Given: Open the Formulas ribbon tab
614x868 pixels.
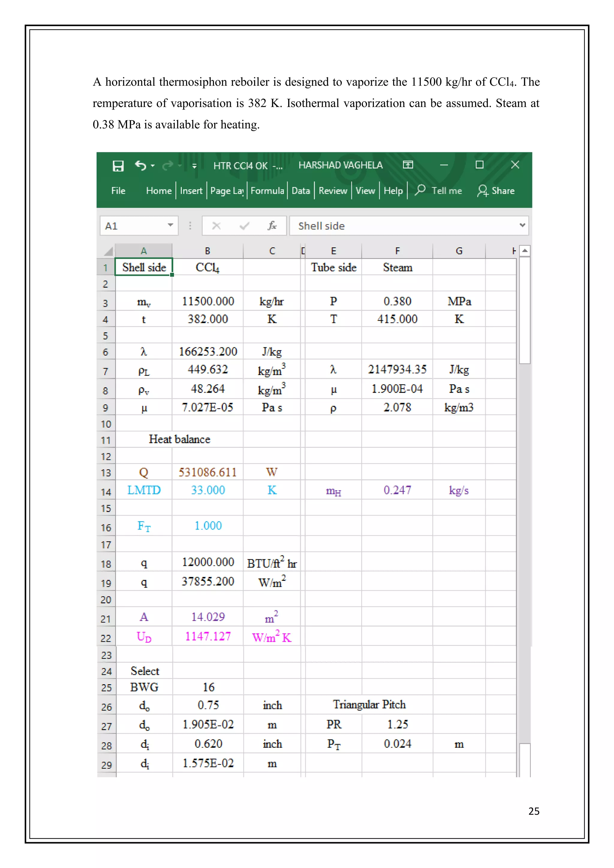Looking at the screenshot, I should click(x=267, y=191).
